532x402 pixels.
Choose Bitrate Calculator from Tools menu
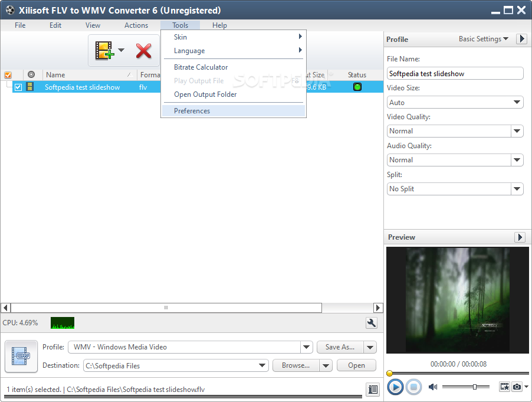[234, 67]
